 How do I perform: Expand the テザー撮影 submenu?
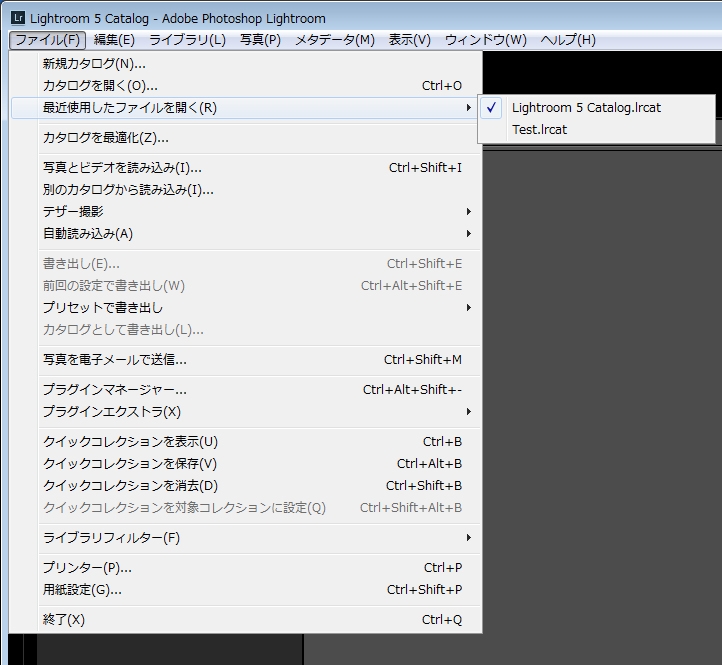coord(246,212)
